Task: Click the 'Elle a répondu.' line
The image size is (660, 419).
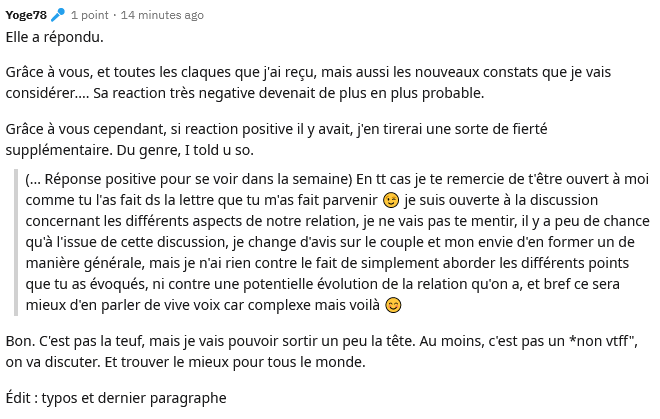Action: [54, 37]
